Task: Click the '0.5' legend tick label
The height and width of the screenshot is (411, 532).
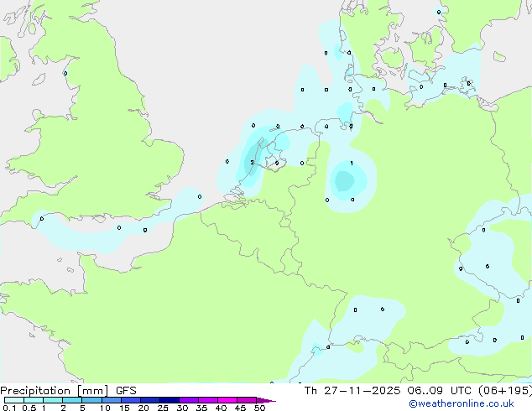Action: click(x=29, y=408)
